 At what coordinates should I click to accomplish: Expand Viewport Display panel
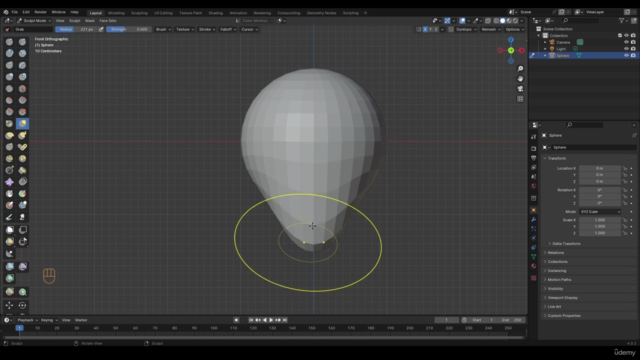(x=562, y=298)
